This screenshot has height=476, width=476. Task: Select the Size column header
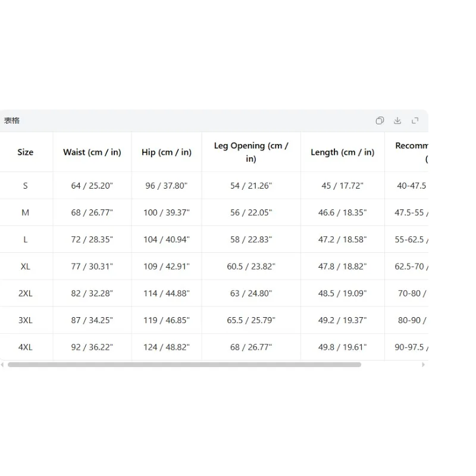click(x=26, y=152)
